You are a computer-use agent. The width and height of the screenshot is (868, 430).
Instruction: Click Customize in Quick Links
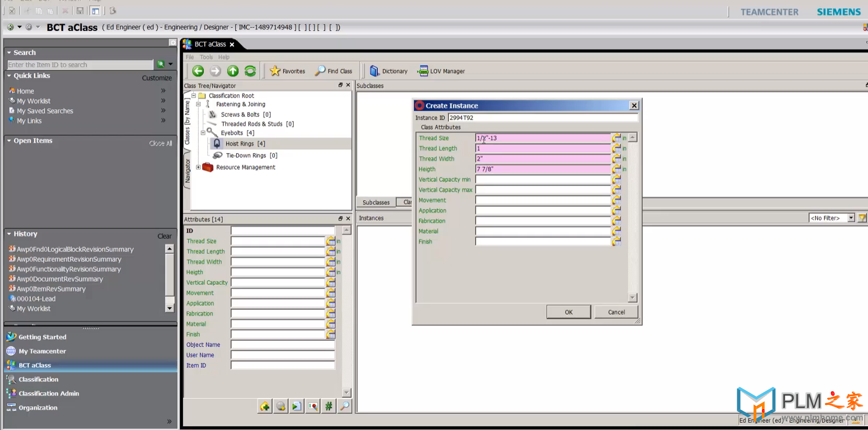point(157,78)
